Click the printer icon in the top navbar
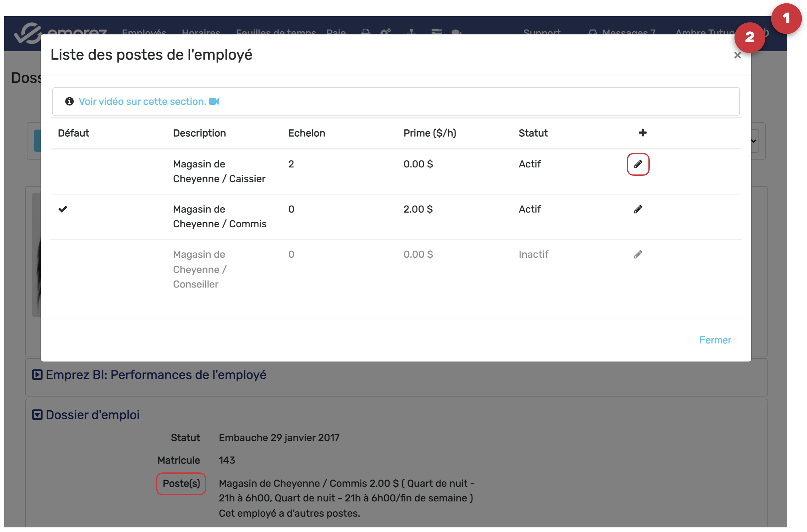 pyautogui.click(x=365, y=32)
